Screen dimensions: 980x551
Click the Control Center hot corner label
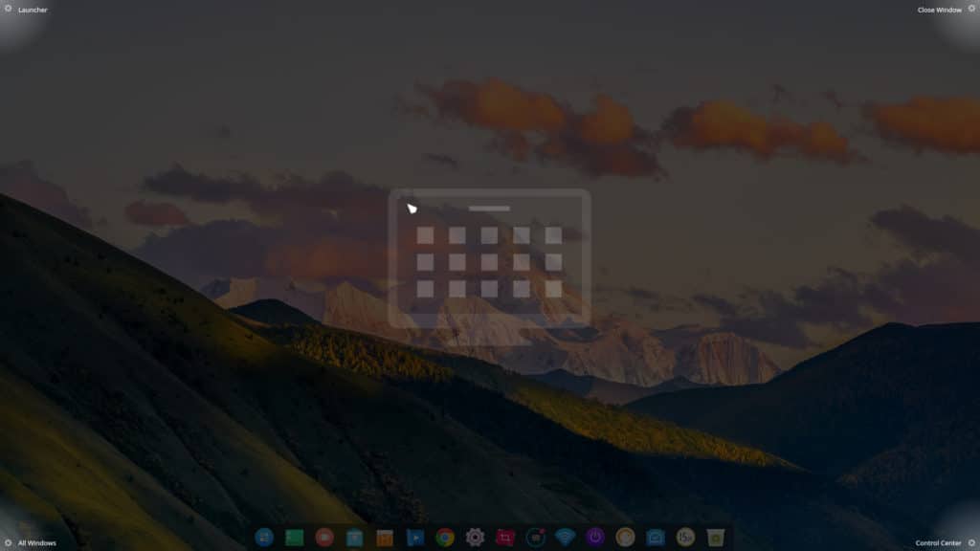tap(938, 543)
